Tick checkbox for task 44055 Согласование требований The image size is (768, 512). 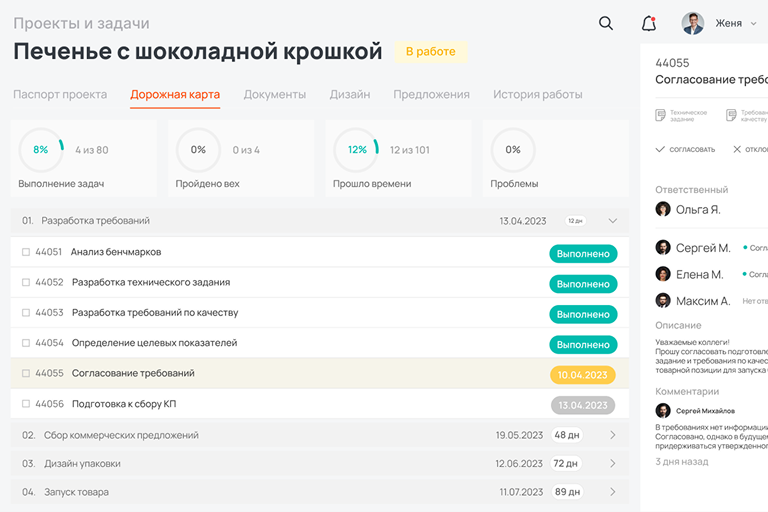(26, 373)
